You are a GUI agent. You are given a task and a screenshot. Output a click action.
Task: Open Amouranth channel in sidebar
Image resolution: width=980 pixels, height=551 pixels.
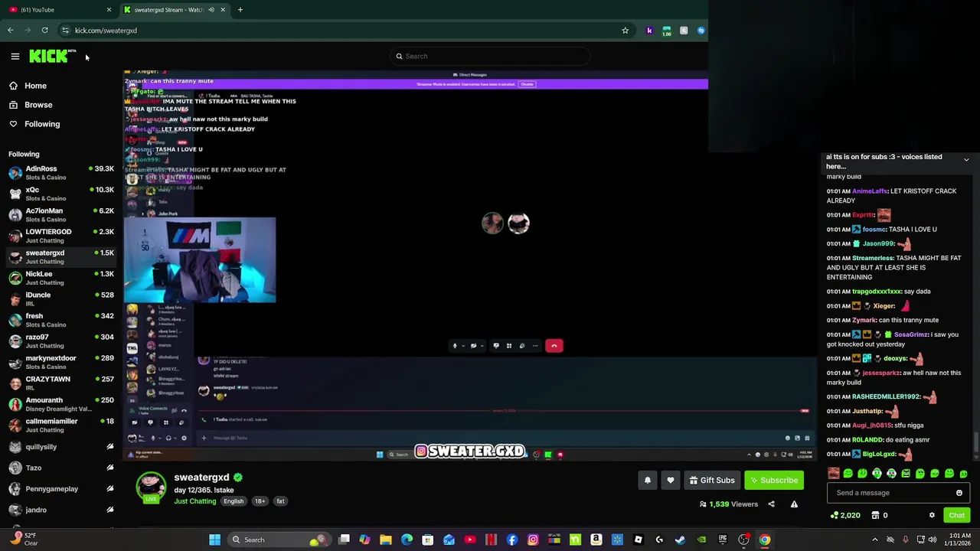(61, 404)
